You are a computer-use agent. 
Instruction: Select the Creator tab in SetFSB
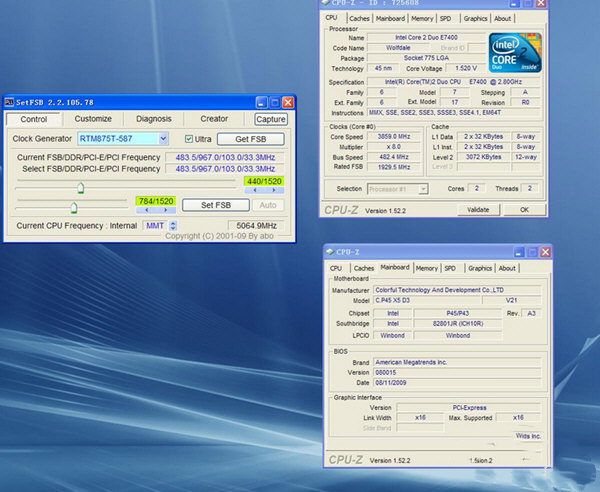coord(213,119)
